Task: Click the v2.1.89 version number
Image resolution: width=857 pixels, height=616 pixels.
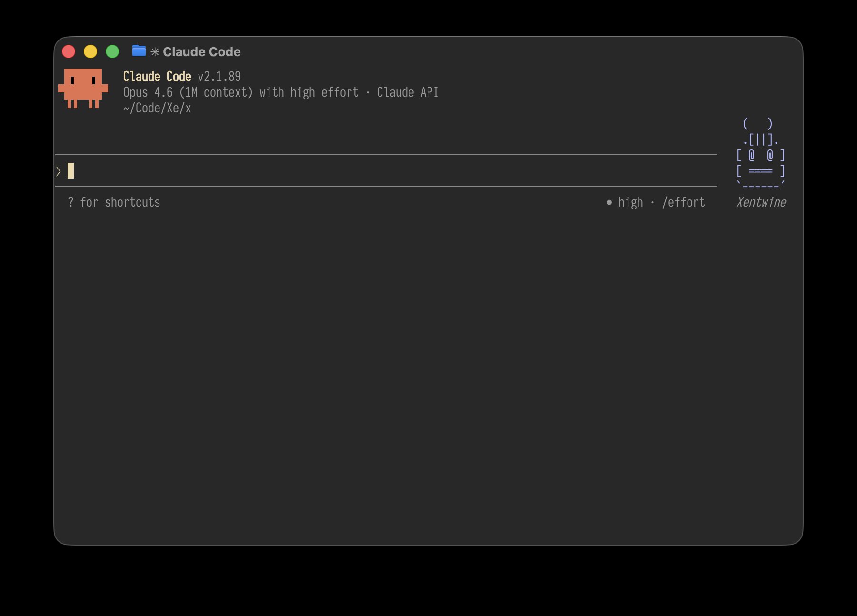Action: click(x=219, y=77)
